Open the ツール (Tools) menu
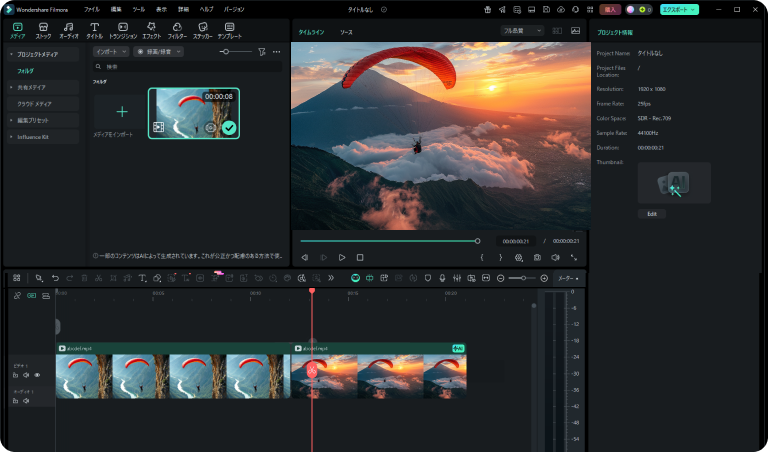Viewport: 768px width, 452px height. tap(139, 9)
